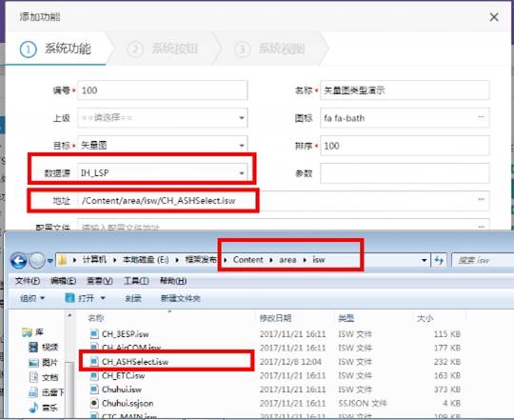Click into the 参数 input field
Screen dimensions: 514x420
[x=405, y=173]
